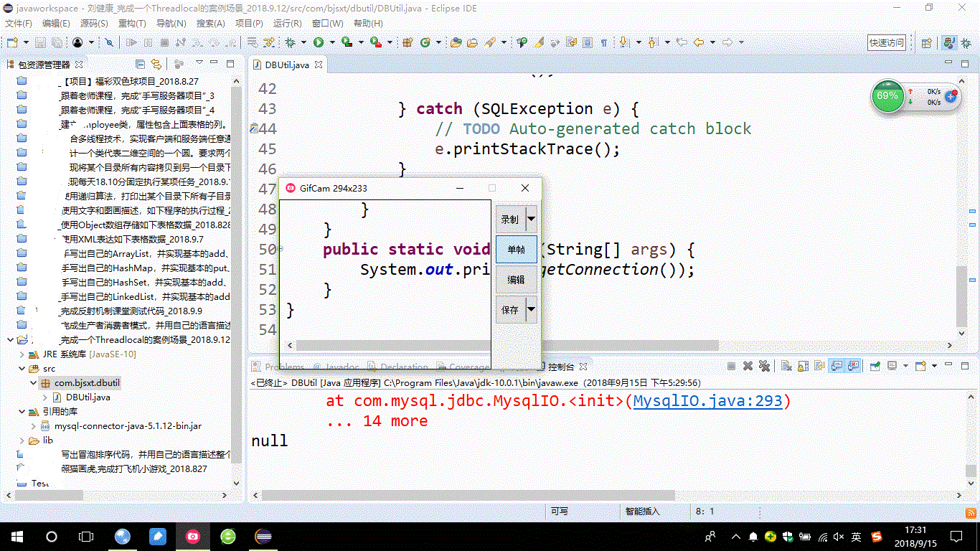Close the DBUtil.java editor tab
Viewport: 980px width, 551px height.
[x=319, y=65]
